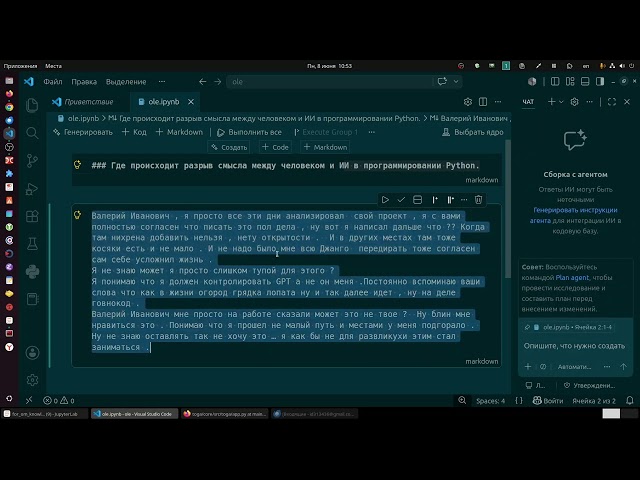The width and height of the screenshot is (640, 480).
Task: Open the Правка menu
Action: coord(84,82)
